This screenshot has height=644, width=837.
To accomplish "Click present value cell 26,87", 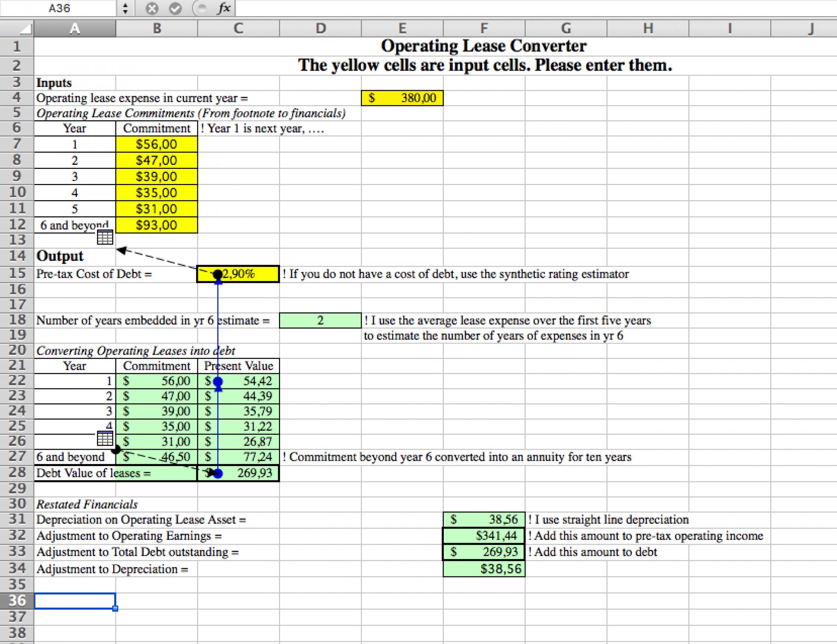I will tap(238, 442).
